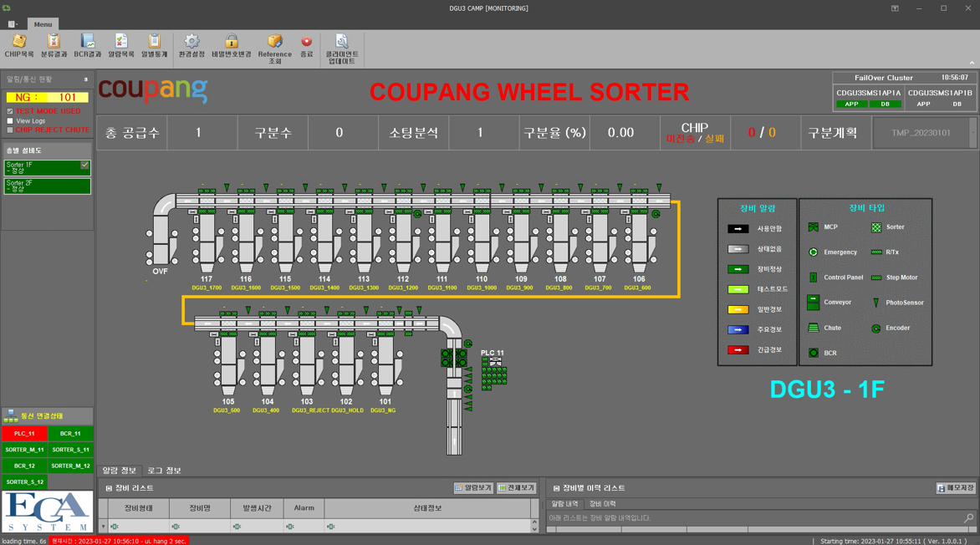Image resolution: width=980 pixels, height=545 pixels.
Task: Open the 장비형태 column filter
Action: tap(115, 527)
